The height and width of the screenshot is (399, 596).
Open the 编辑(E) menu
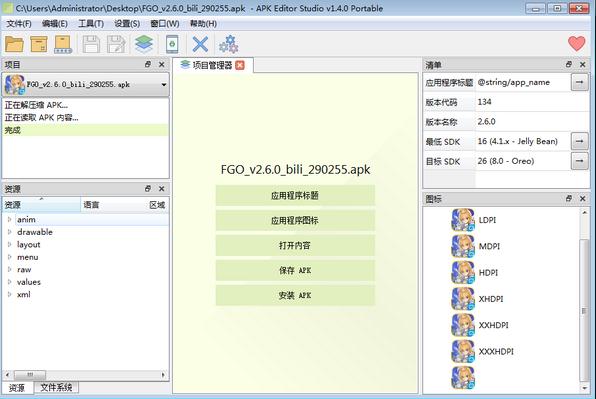point(55,24)
